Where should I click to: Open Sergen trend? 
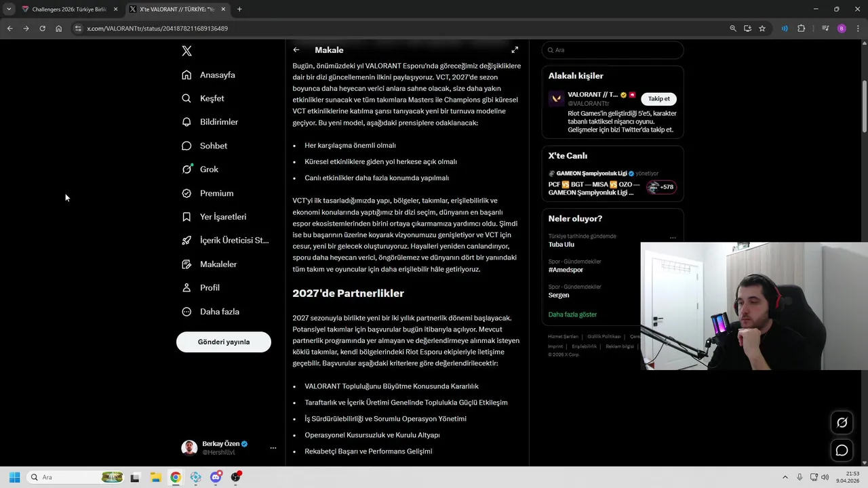559,295
